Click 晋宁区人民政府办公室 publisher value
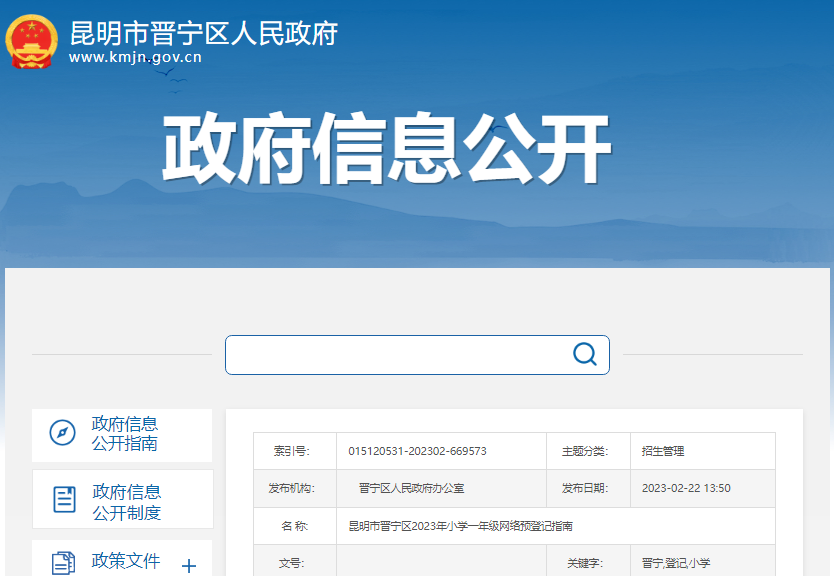Image resolution: width=834 pixels, height=576 pixels. tap(411, 488)
